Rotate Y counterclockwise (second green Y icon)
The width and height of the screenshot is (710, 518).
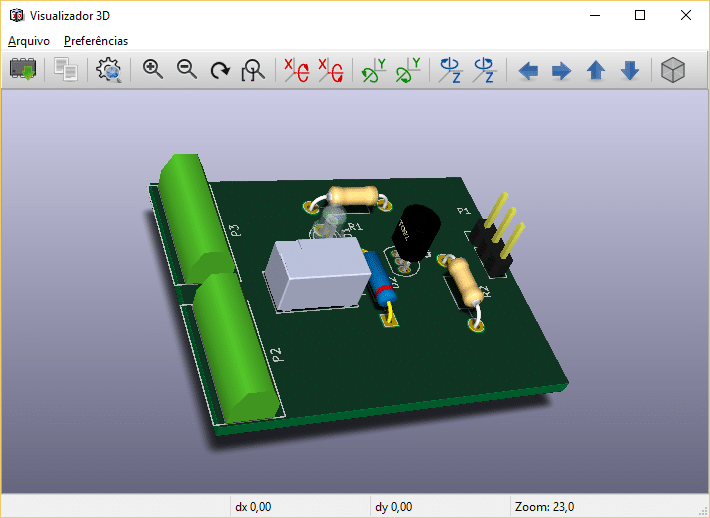pos(407,70)
